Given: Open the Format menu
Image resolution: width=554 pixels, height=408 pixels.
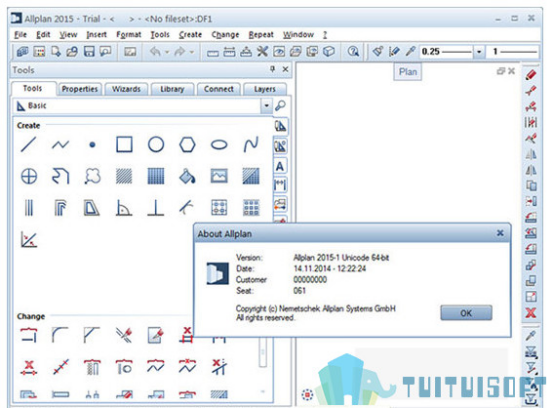Looking at the screenshot, I should click(129, 35).
